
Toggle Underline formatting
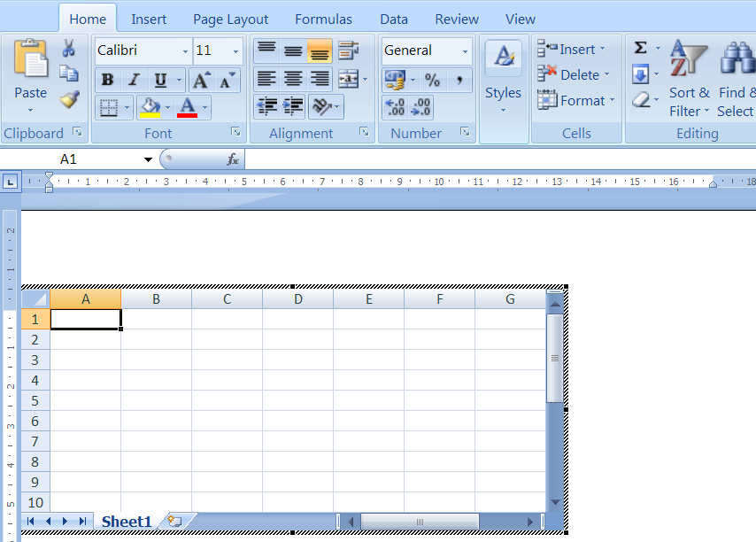click(x=160, y=80)
